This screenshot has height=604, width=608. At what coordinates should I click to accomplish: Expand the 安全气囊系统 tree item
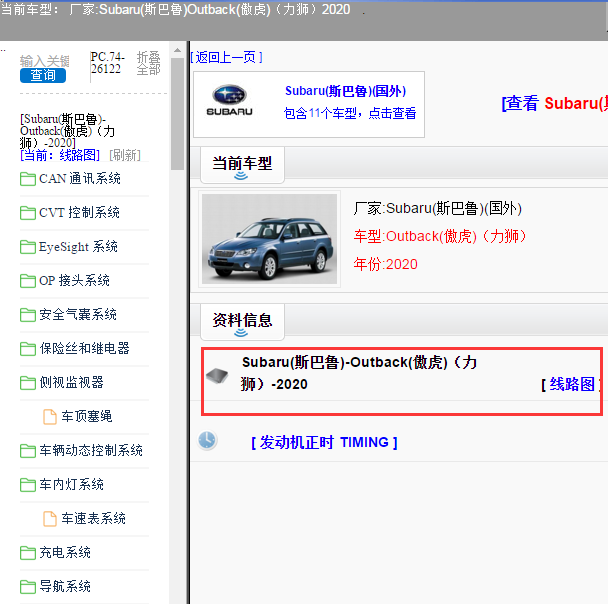78,314
